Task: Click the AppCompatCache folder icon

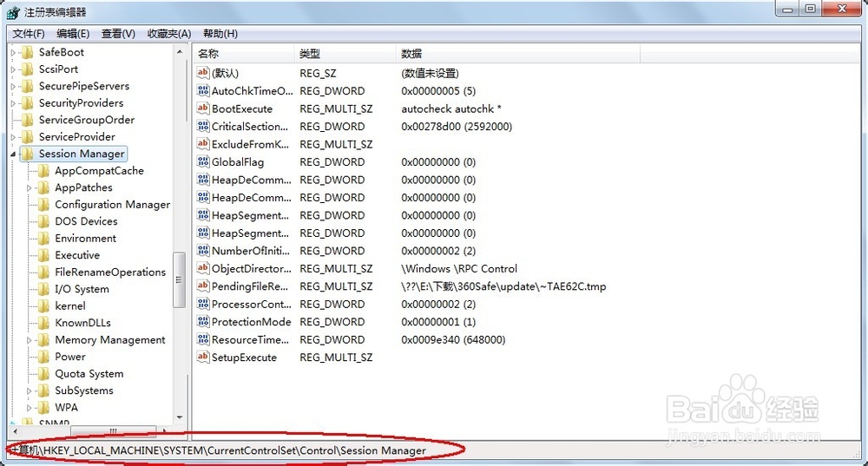Action: (x=43, y=171)
